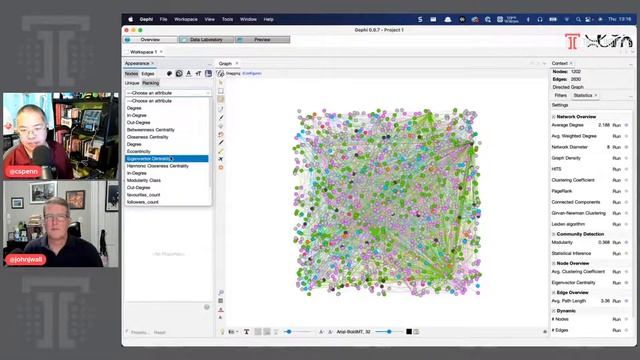Select the Edges toggle in Appearance
Screen dimensions: 640x360
point(148,74)
